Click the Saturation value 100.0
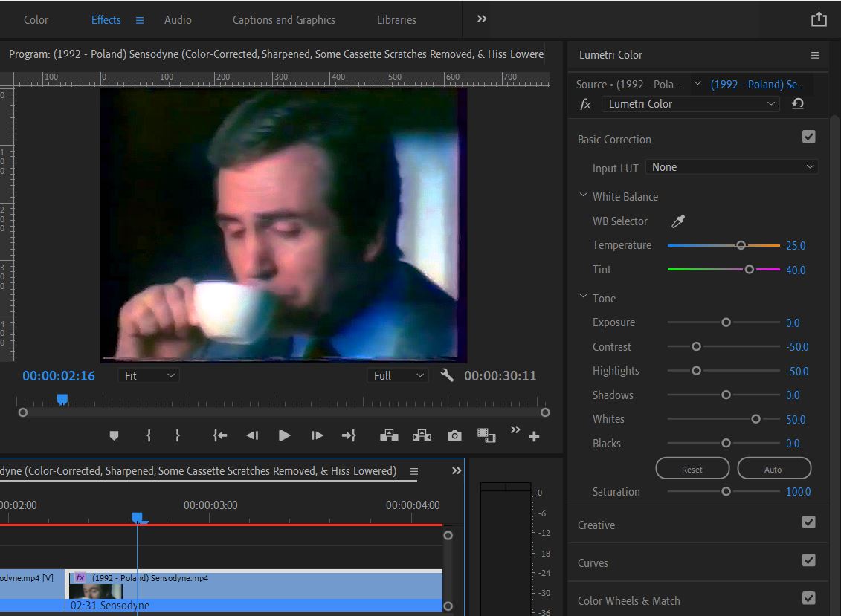841x616 pixels. point(798,492)
